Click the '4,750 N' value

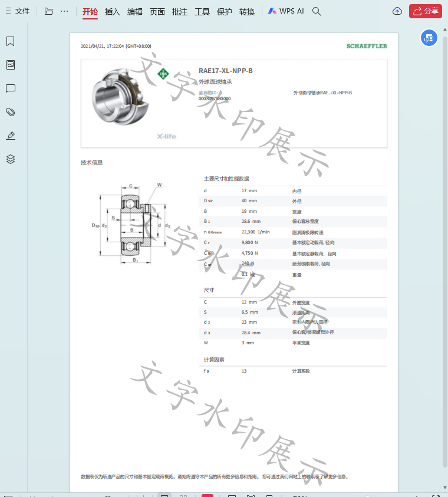[x=250, y=253]
